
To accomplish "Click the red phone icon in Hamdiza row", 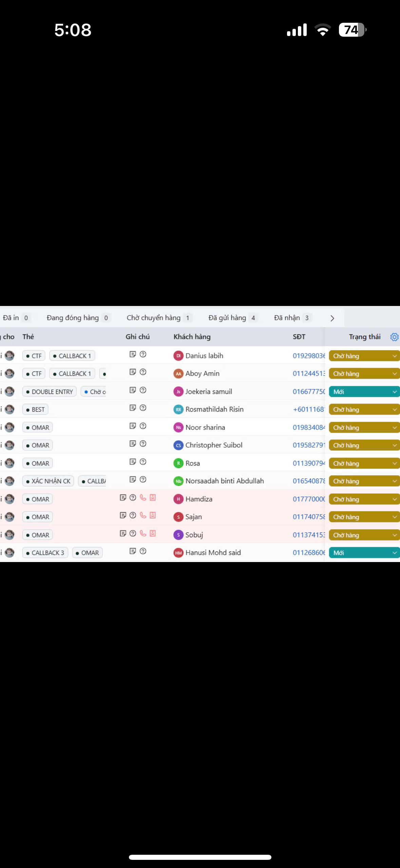I will [x=143, y=498].
